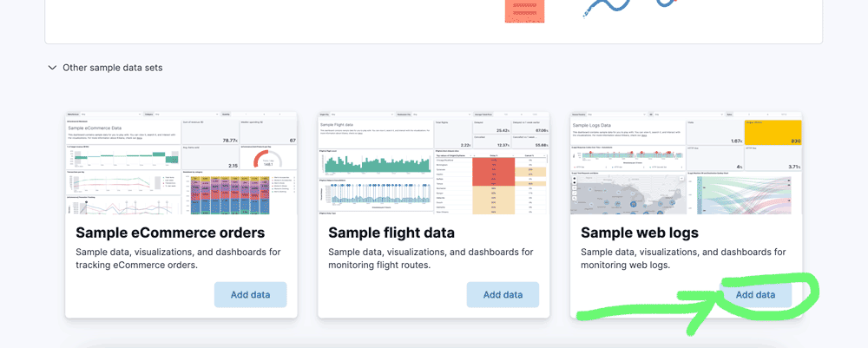Select the 'Sample eCommerce orders' card title
Viewport: 868px width, 348px height.
click(170, 233)
